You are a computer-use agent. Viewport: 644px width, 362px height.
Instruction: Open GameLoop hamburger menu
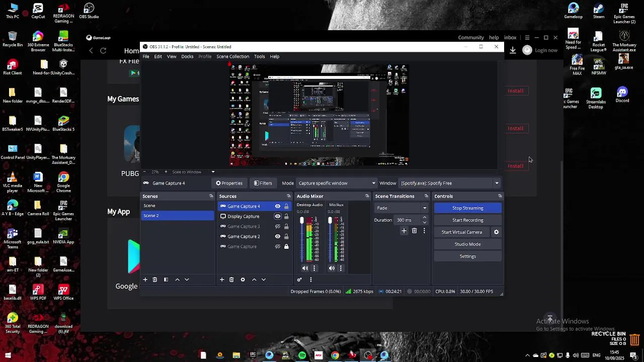(x=527, y=38)
